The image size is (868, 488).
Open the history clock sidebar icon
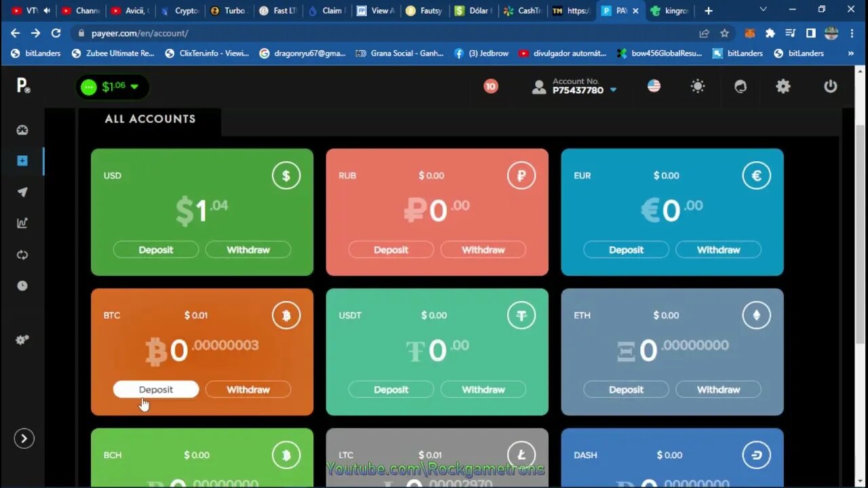coord(22,286)
